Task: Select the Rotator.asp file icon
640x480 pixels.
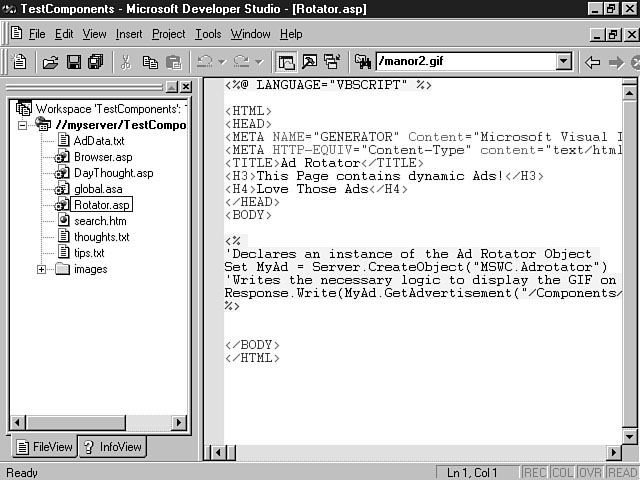Action: 62,205
